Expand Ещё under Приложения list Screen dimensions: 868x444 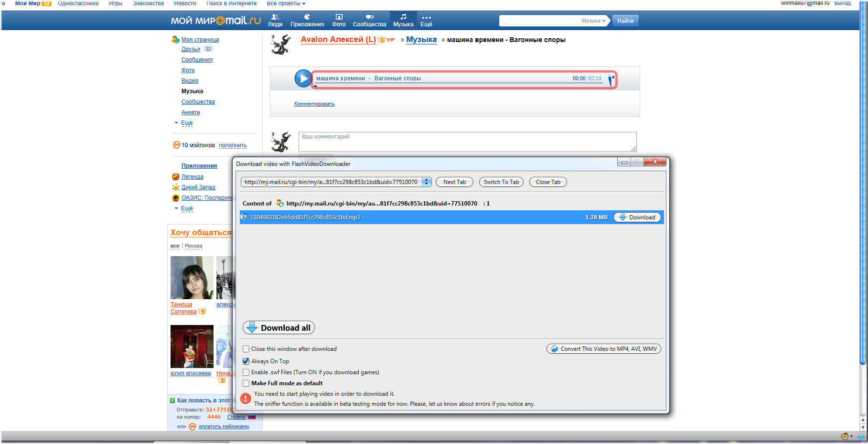tap(187, 208)
